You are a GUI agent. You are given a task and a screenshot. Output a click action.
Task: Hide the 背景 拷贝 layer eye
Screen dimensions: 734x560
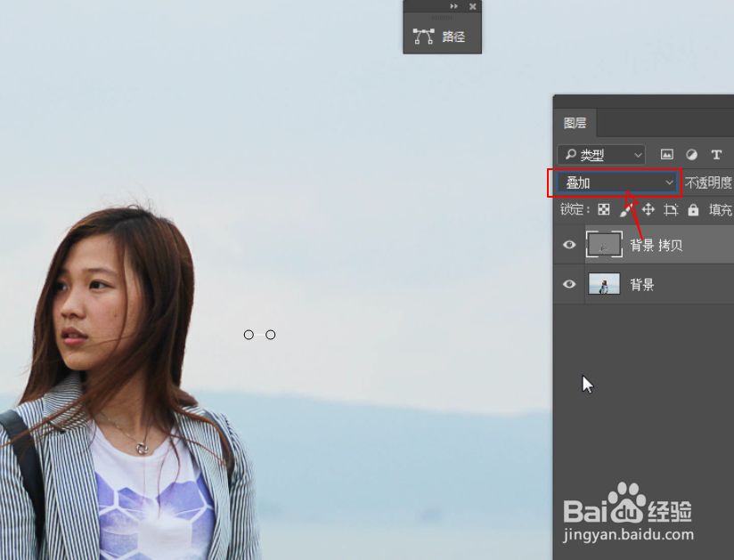tap(569, 245)
